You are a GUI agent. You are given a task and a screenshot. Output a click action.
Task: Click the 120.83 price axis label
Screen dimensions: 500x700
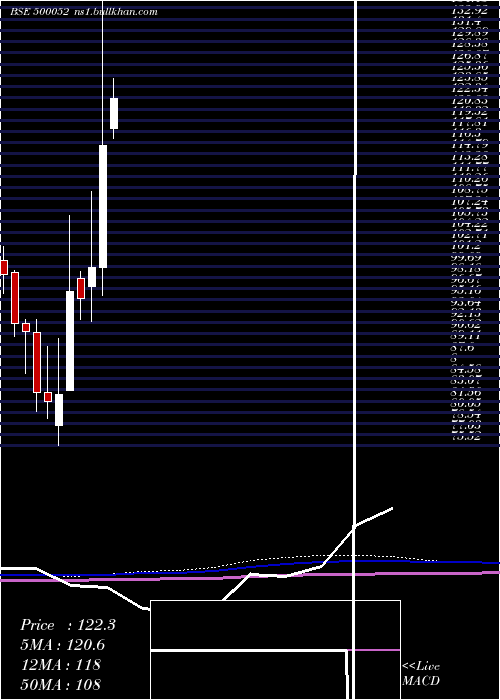pyautogui.click(x=469, y=101)
